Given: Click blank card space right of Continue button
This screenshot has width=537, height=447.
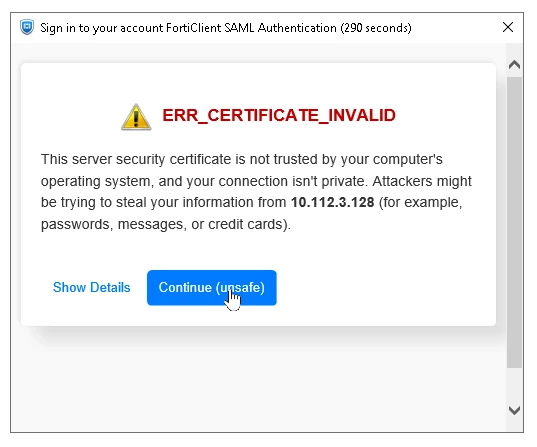Looking at the screenshot, I should click(384, 288).
